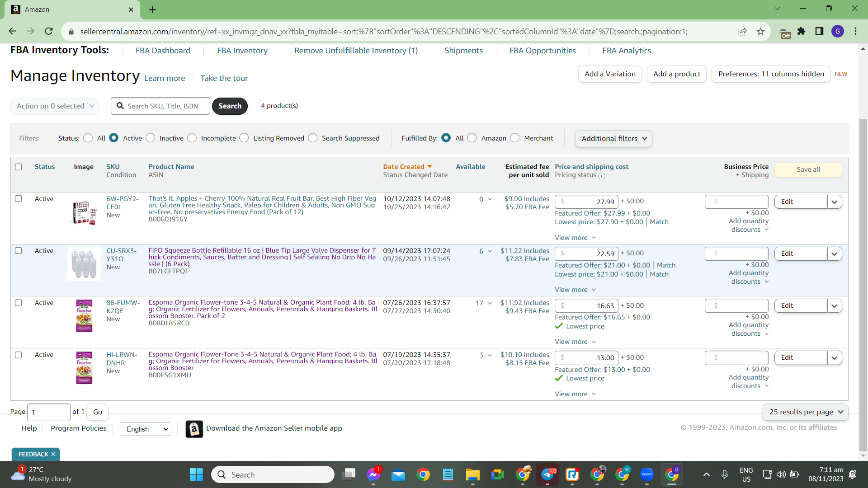
Task: Filter Fulfilled By Amazon
Action: click(472, 138)
